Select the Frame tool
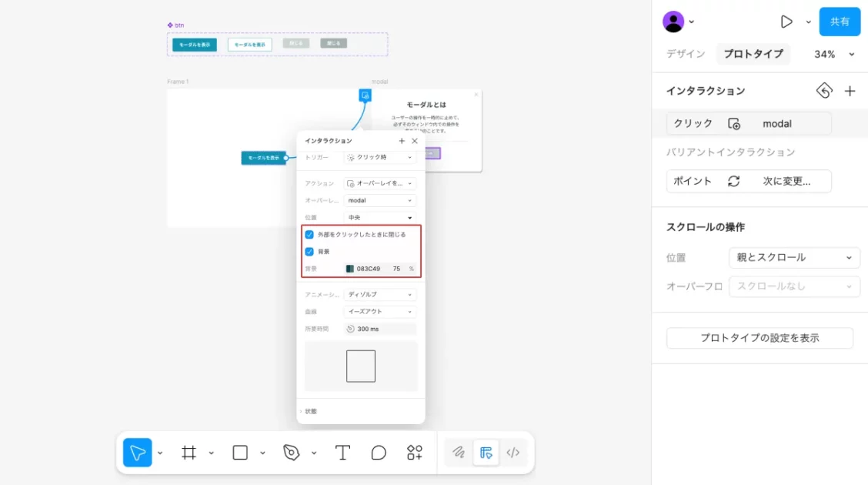868x485 pixels. 189,453
